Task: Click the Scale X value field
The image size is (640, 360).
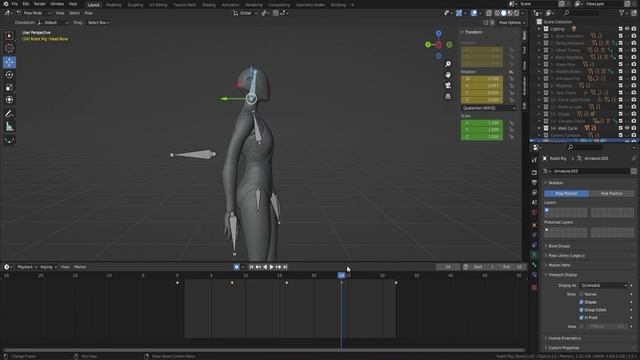Action: pos(482,123)
